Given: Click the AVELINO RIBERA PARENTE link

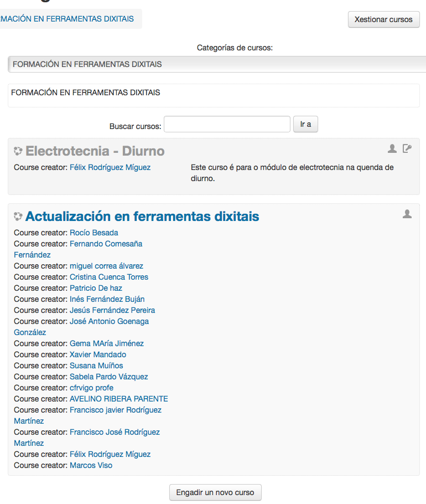Looking at the screenshot, I should click(118, 399).
